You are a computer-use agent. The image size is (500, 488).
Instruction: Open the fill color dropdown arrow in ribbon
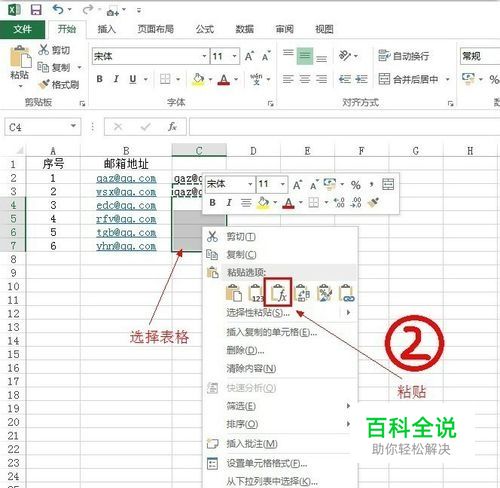point(210,79)
